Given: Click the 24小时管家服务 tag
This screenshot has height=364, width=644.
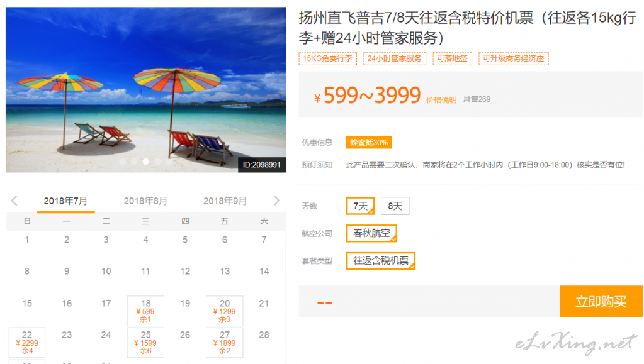Looking at the screenshot, I should (x=395, y=58).
